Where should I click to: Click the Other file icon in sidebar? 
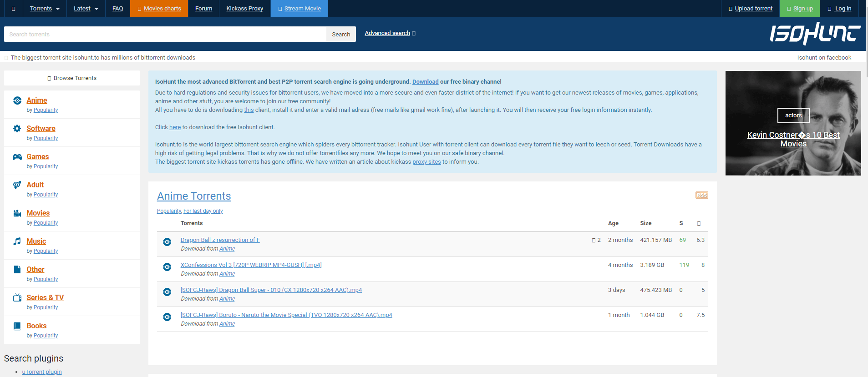(x=17, y=270)
